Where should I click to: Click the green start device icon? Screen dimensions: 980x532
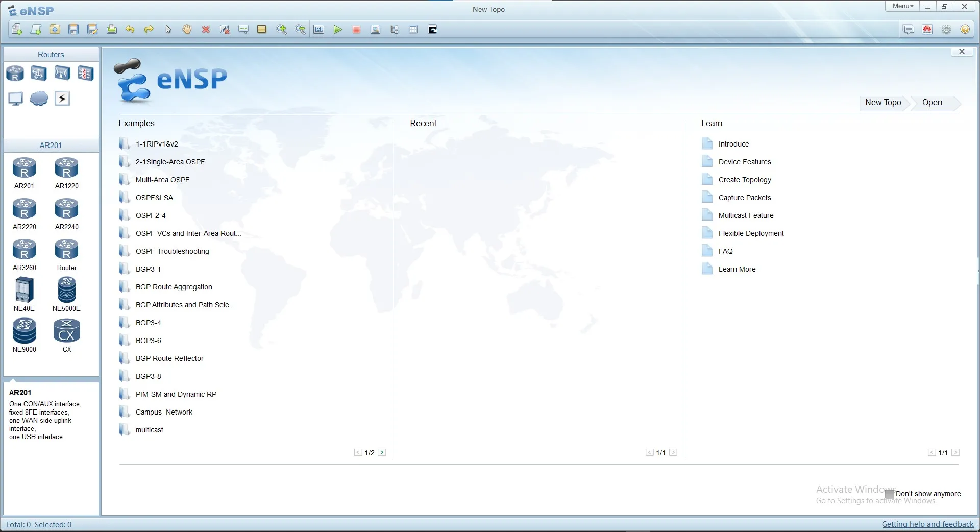(x=337, y=29)
